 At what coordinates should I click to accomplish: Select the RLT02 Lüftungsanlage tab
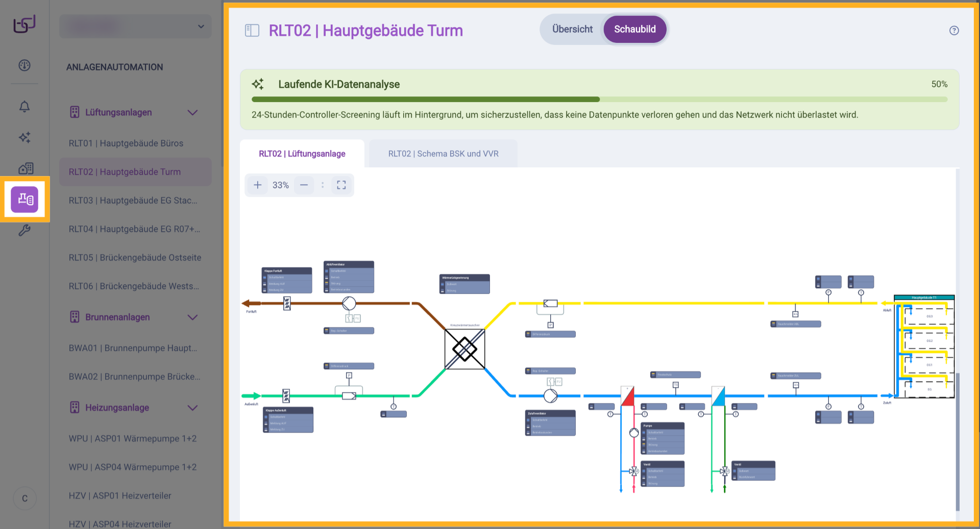click(x=302, y=154)
